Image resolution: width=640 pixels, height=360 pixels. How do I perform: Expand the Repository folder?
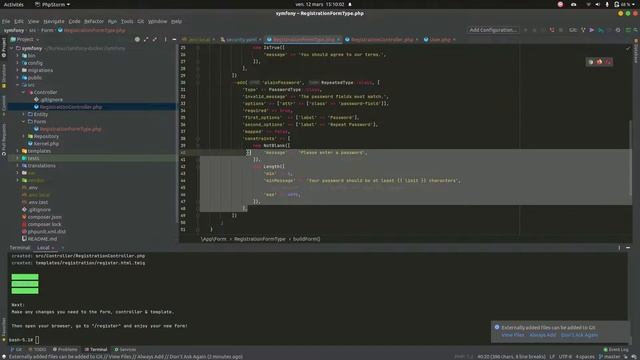pos(24,136)
